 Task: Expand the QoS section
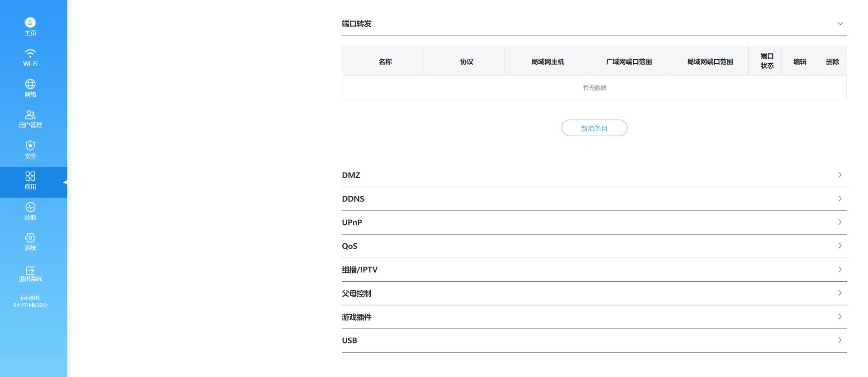(x=840, y=246)
